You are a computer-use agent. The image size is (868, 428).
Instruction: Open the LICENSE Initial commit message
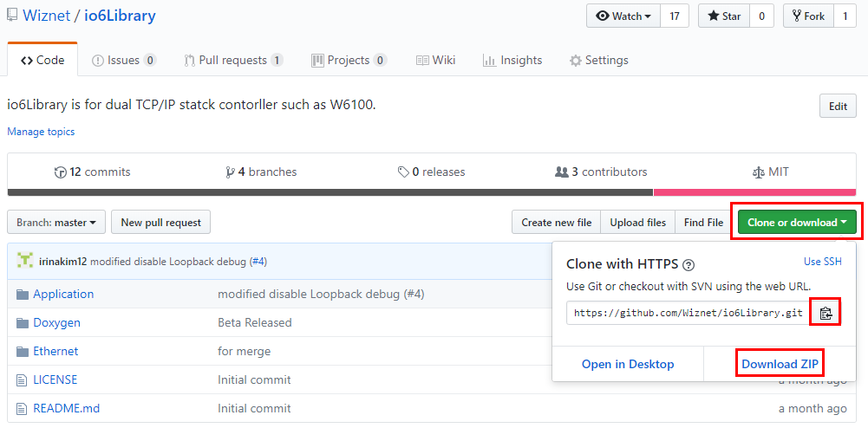tap(254, 379)
